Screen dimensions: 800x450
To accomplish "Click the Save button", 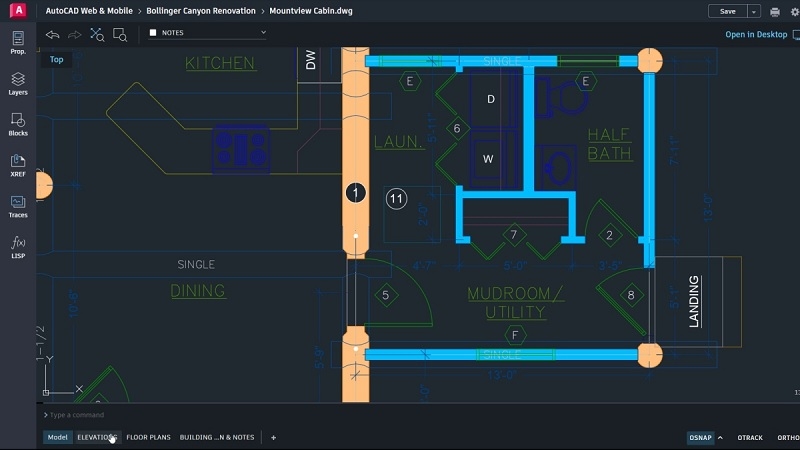I will [x=728, y=11].
